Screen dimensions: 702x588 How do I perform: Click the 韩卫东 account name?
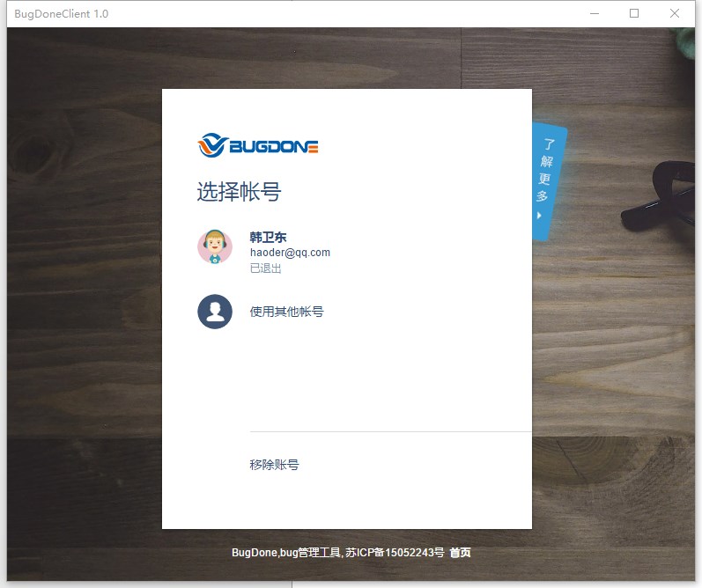(268, 237)
